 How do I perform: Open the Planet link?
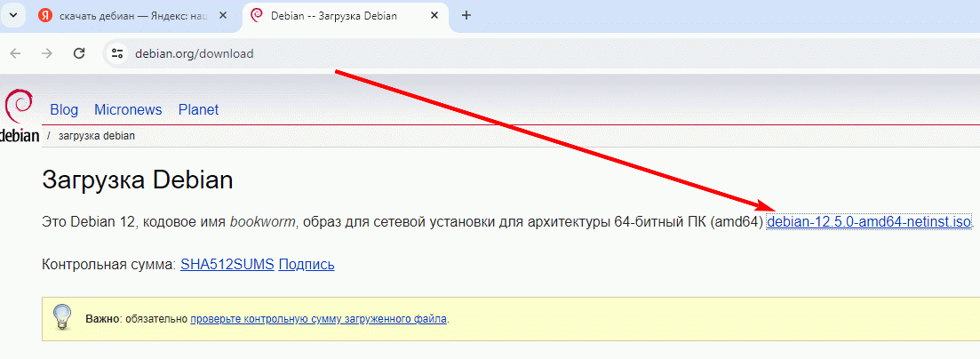[x=199, y=110]
